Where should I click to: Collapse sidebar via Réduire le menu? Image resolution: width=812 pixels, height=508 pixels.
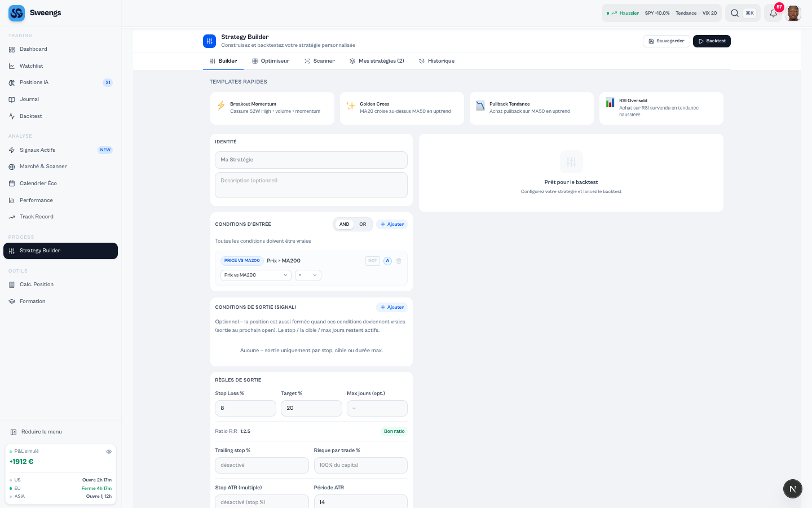coord(36,432)
